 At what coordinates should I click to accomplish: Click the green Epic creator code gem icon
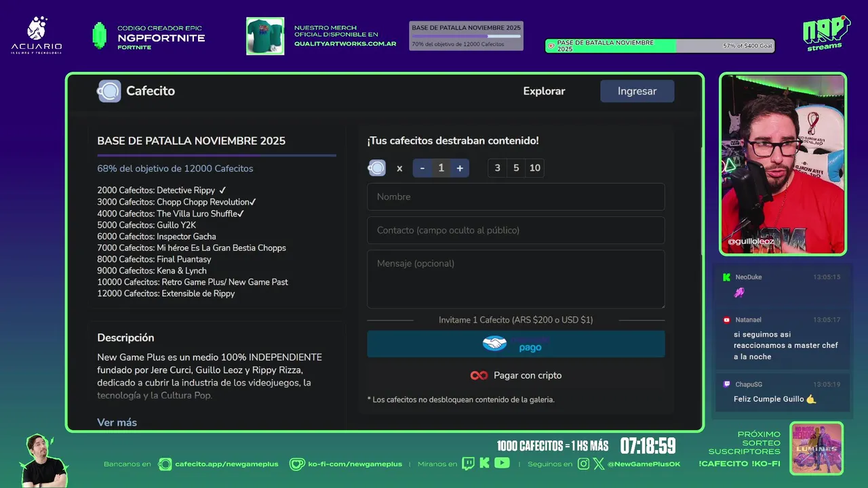pyautogui.click(x=100, y=36)
